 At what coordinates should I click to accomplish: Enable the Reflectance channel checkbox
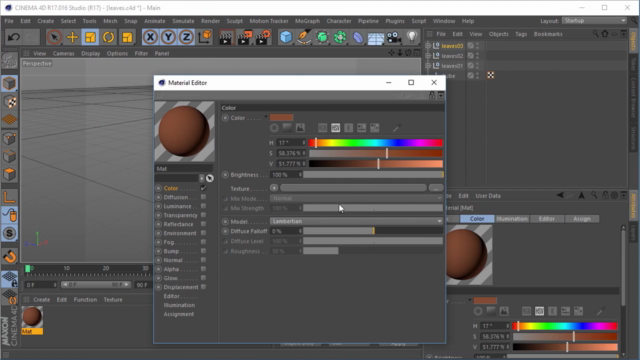(x=203, y=224)
